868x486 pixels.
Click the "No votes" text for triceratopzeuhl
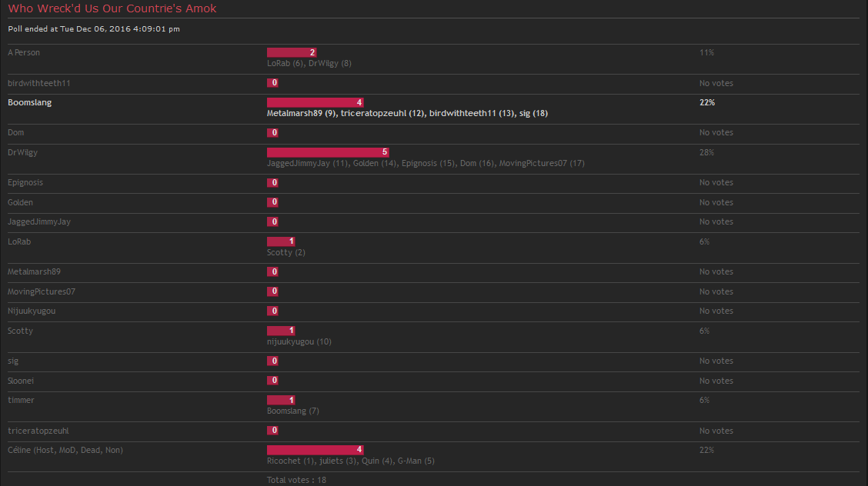tap(716, 431)
